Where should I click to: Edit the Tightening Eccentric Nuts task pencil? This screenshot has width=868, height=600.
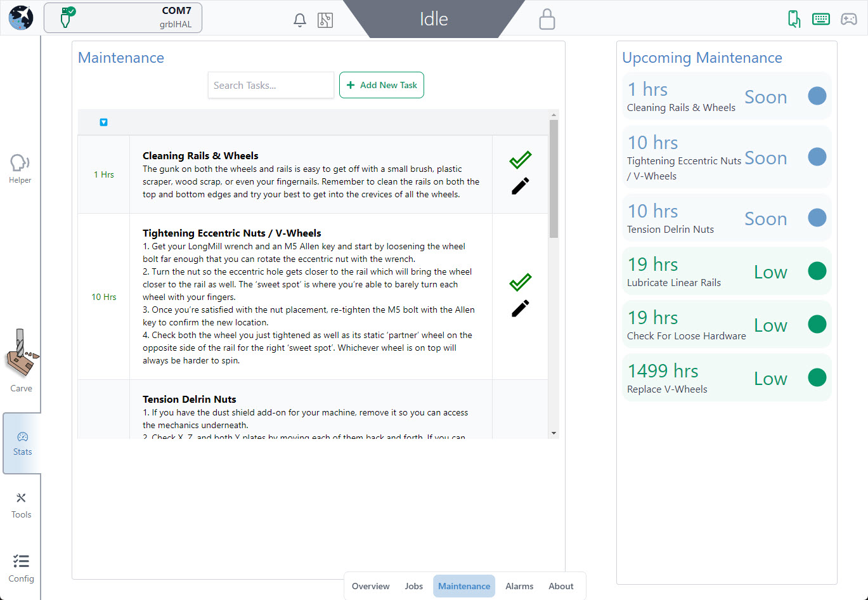(520, 309)
